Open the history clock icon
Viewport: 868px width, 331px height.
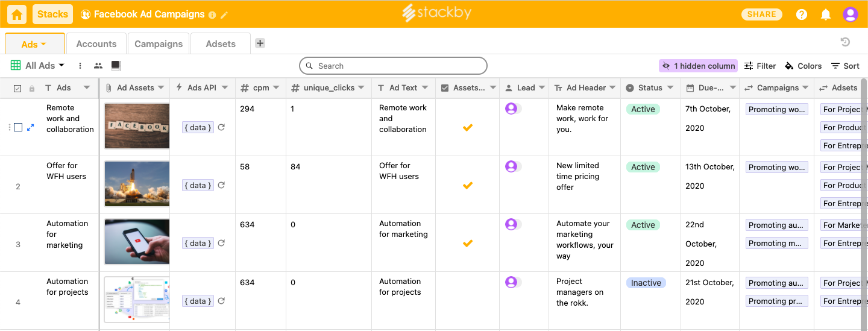click(845, 42)
